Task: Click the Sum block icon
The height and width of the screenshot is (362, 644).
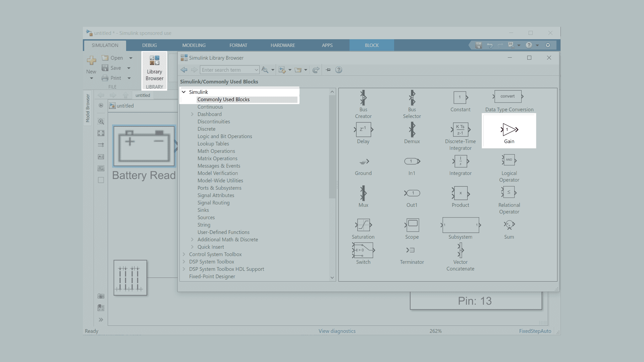Action: 509,225
